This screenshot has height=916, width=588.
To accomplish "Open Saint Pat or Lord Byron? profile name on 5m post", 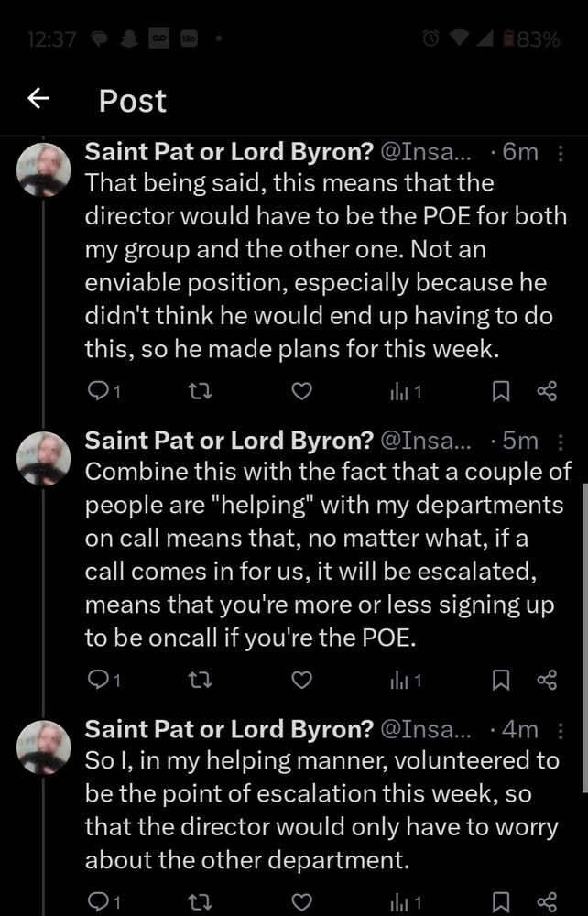I will pyautogui.click(x=228, y=441).
